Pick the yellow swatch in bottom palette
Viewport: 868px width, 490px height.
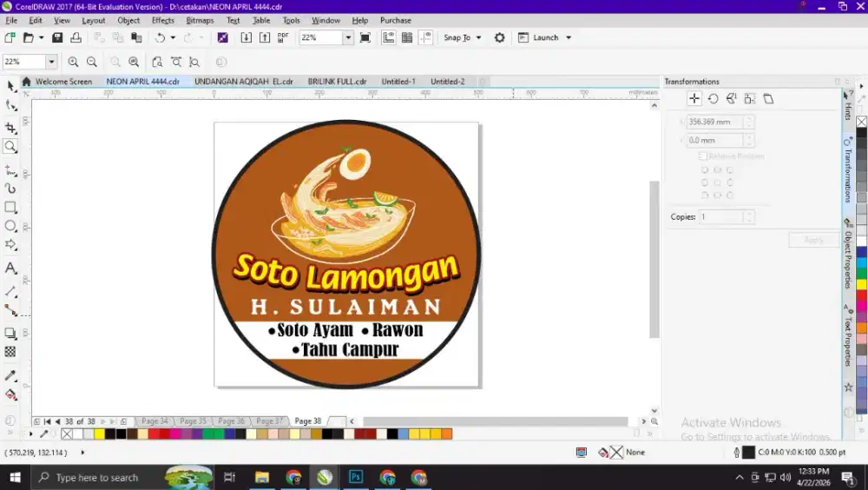pos(99,434)
